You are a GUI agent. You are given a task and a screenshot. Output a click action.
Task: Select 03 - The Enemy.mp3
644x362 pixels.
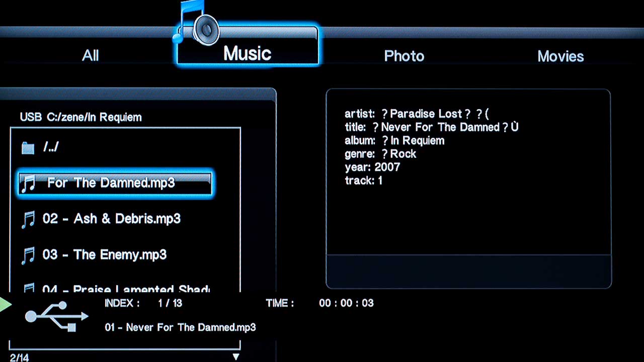pos(104,255)
